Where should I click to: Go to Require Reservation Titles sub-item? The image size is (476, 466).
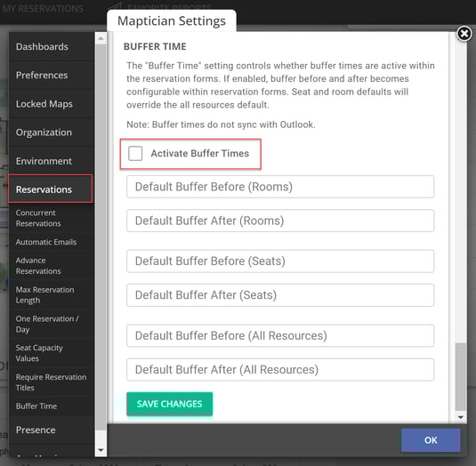click(x=51, y=382)
